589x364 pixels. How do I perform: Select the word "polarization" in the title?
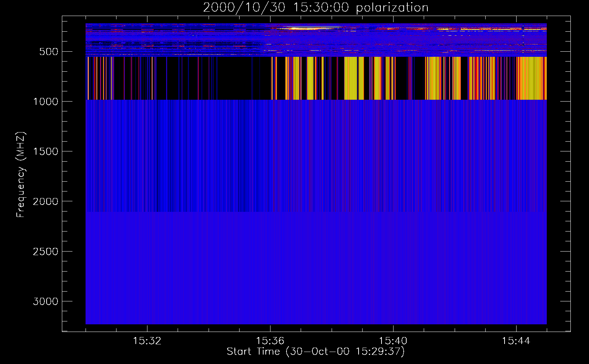[392, 8]
